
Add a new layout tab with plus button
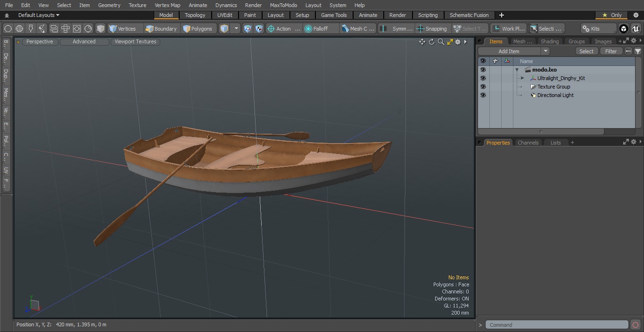(501, 15)
